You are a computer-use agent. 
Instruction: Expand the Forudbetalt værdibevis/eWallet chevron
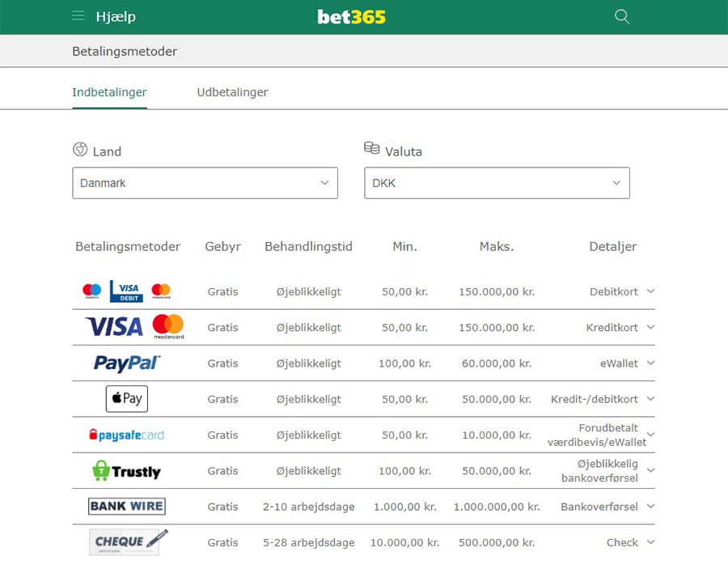(651, 435)
